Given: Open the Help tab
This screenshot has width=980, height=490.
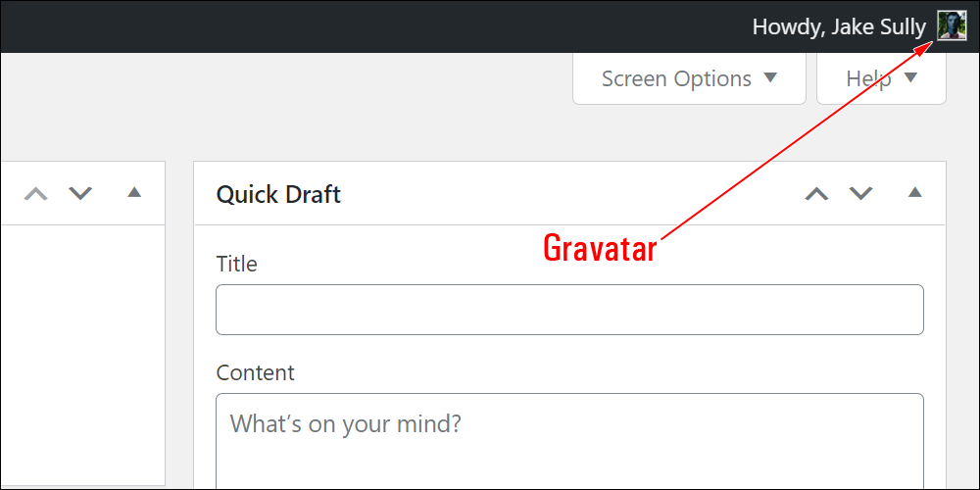Looking at the screenshot, I should pyautogui.click(x=881, y=78).
